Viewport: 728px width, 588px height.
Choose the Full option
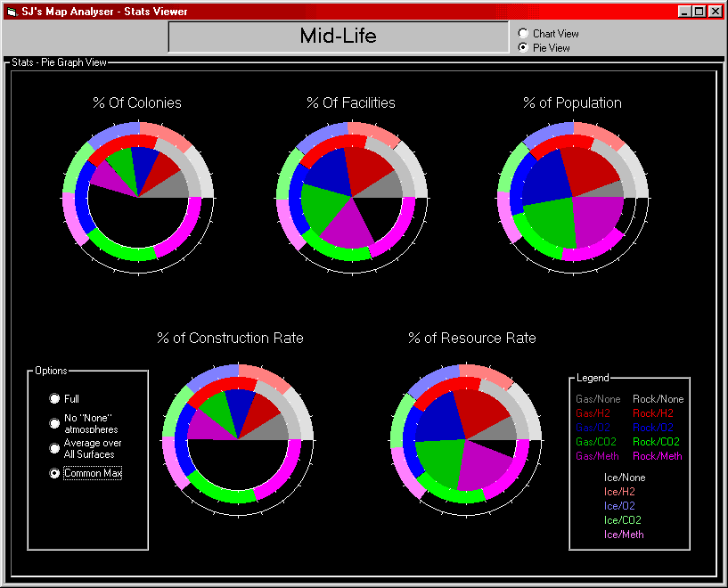[55, 399]
